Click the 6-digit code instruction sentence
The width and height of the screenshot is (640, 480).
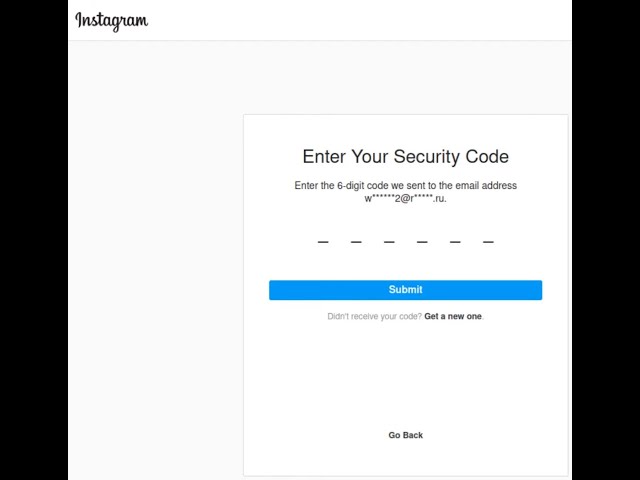(x=405, y=185)
